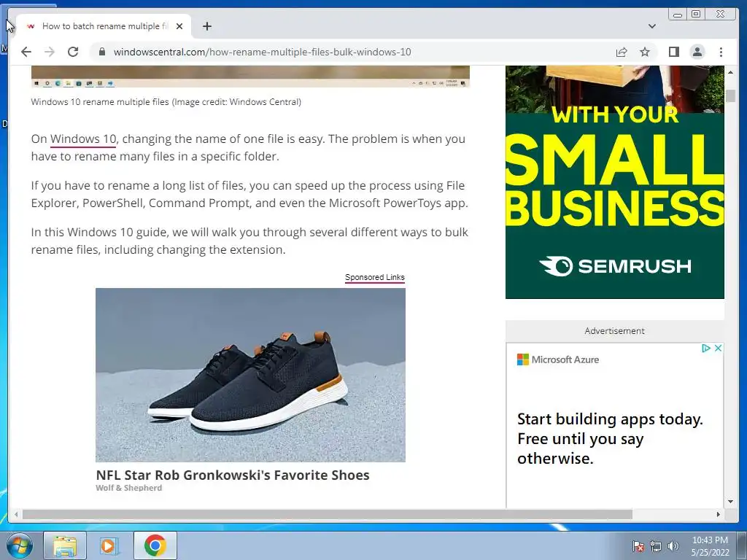Screen dimensions: 747x560
Task: Open 'NFL Star Rob Gronkowski's Favorite Shoes'
Action: pyautogui.click(x=233, y=475)
